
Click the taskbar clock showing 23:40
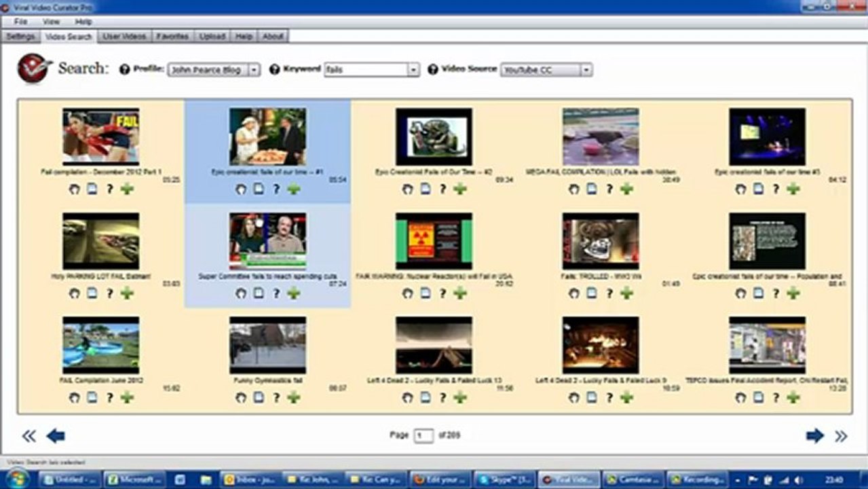[834, 479]
